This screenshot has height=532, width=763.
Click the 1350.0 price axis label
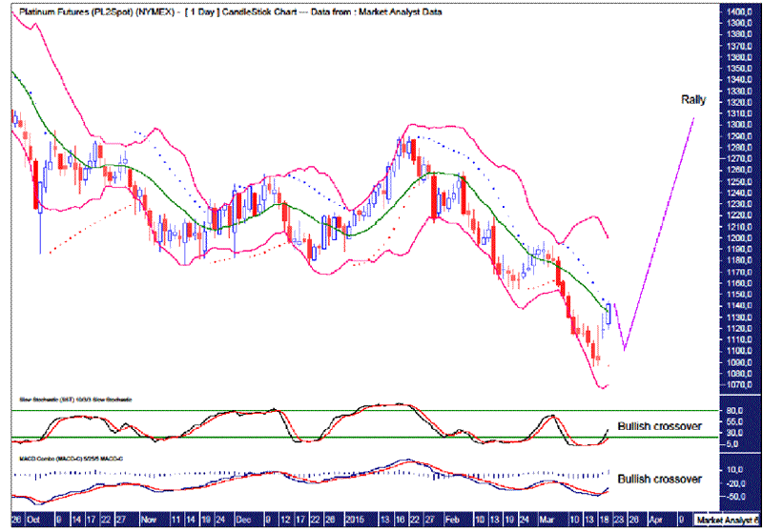click(740, 69)
